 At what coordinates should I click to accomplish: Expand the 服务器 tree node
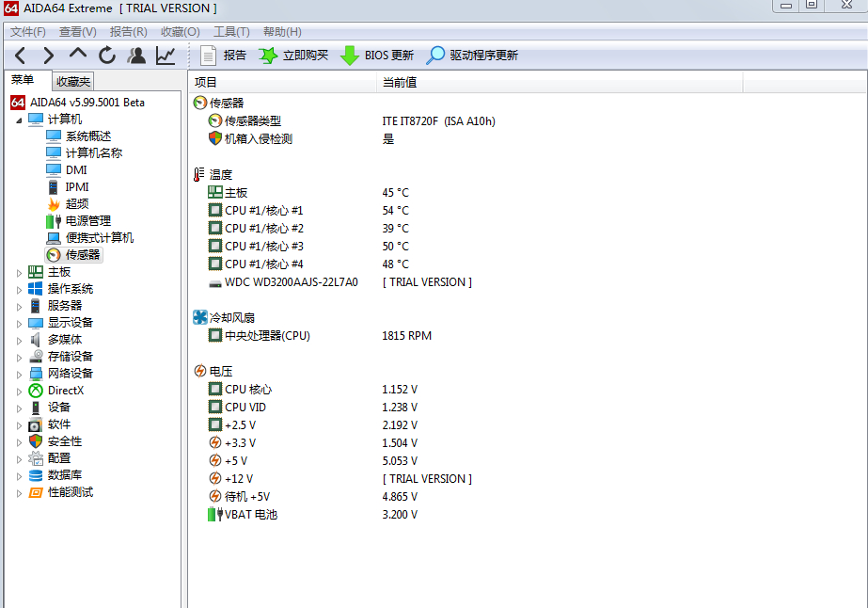tap(19, 307)
